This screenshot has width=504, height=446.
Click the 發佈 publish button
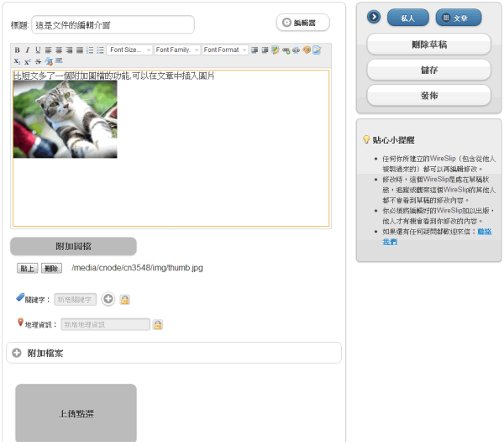coord(428,96)
